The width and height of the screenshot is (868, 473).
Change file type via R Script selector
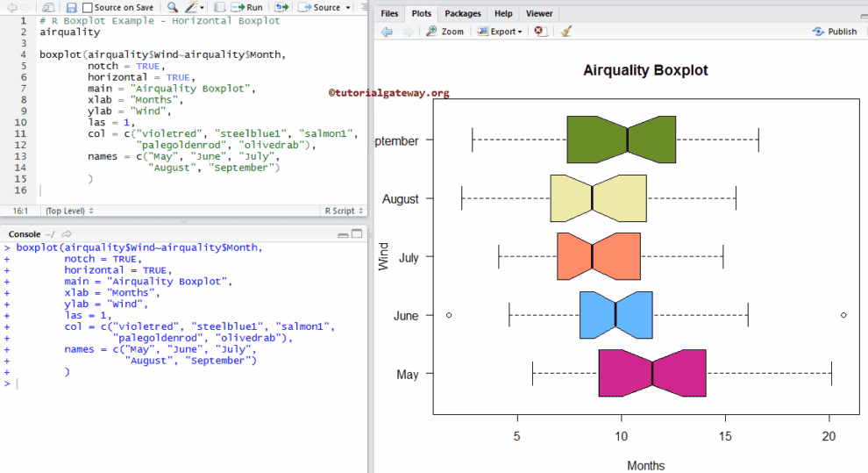344,211
